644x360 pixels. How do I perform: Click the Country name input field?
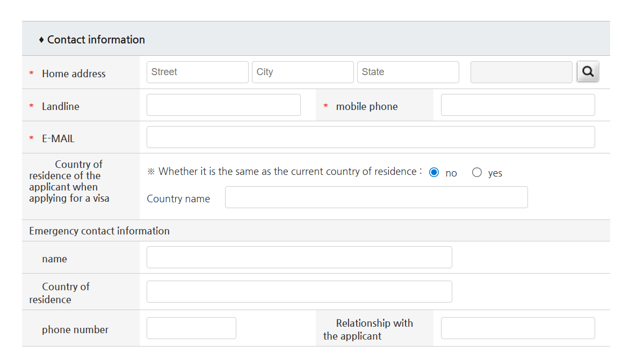click(x=376, y=197)
